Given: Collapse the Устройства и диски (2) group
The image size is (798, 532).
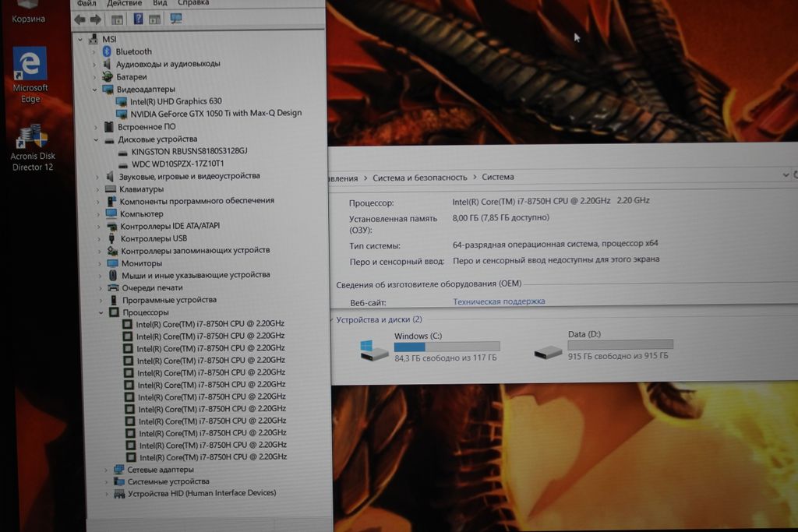Looking at the screenshot, I should pyautogui.click(x=331, y=320).
